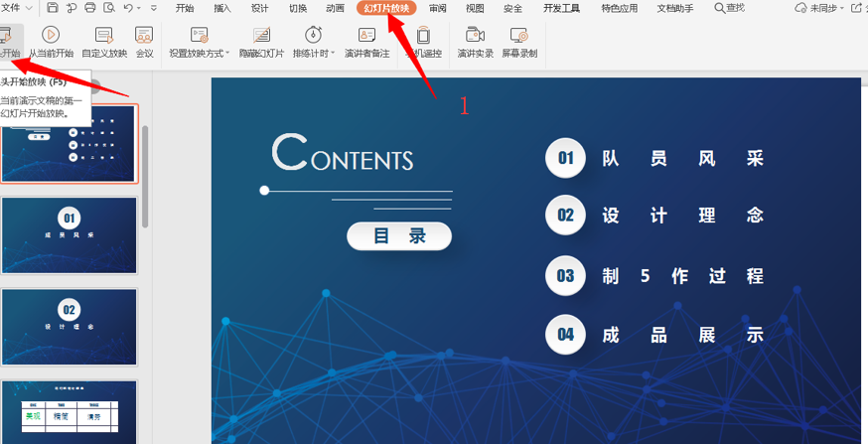Click the 会议 meeting icon

144,35
